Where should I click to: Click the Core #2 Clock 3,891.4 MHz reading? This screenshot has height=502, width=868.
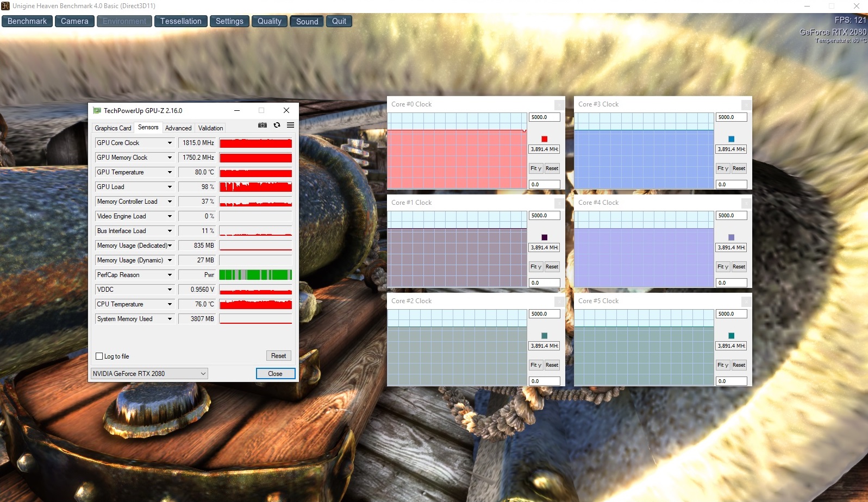545,346
